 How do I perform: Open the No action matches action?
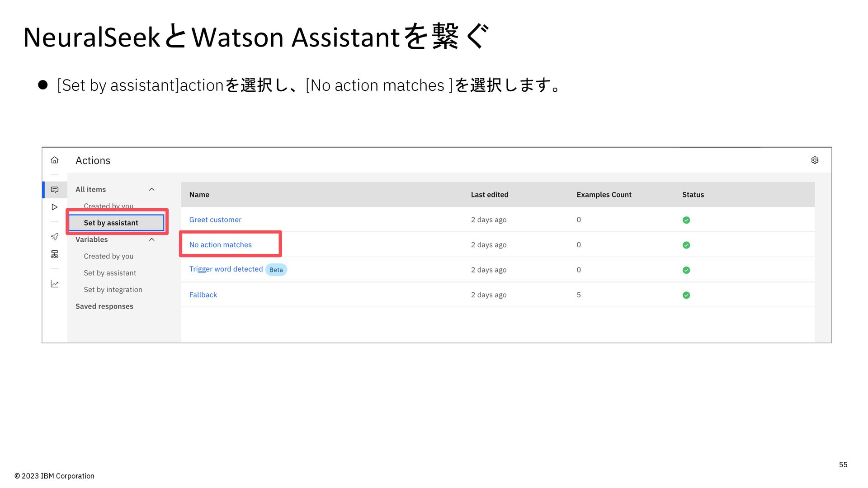220,244
